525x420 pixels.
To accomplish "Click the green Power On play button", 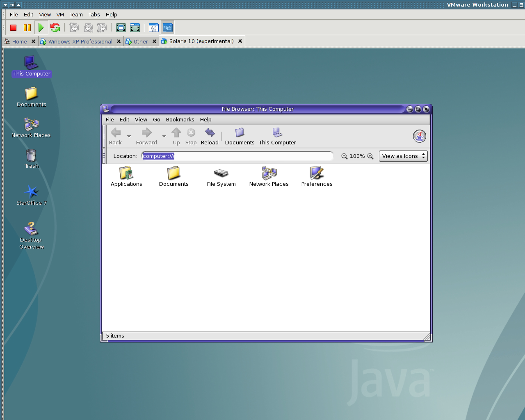I will (41, 27).
